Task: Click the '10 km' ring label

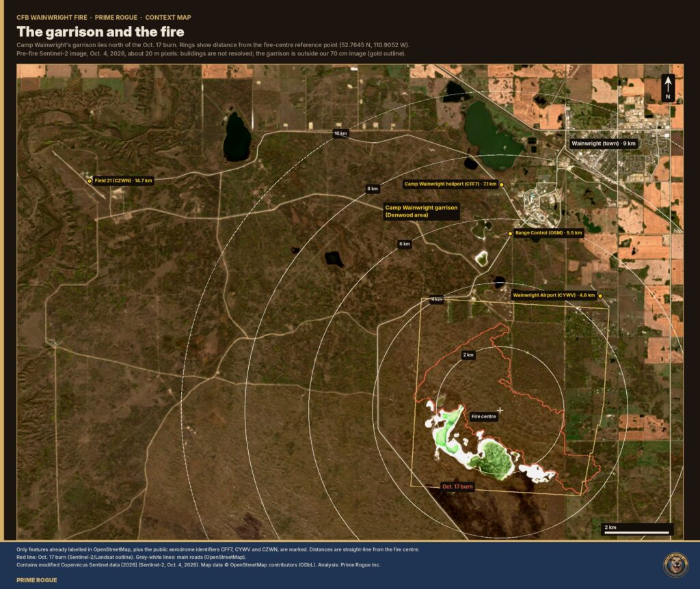Action: (x=340, y=133)
